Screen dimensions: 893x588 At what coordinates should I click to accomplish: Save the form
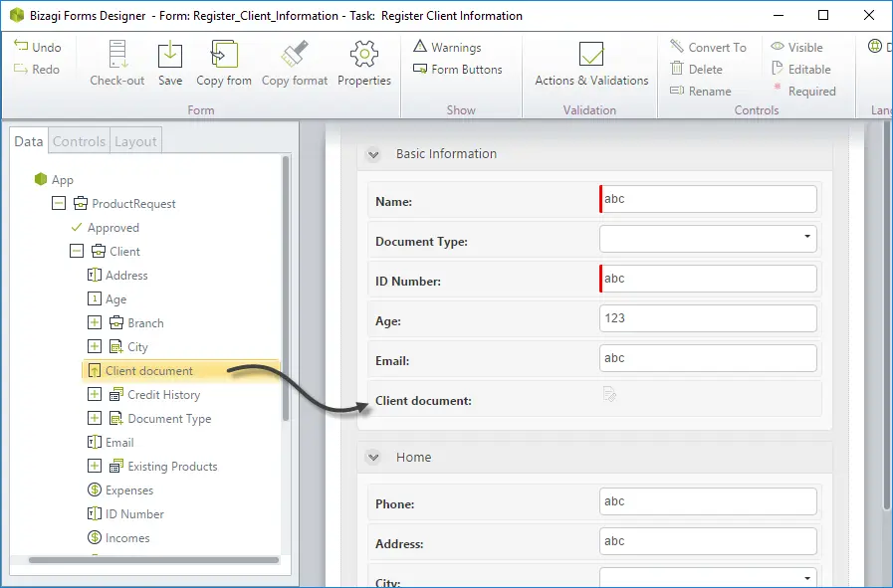click(x=170, y=64)
